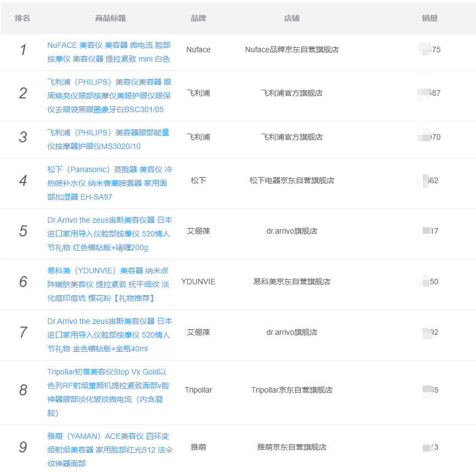Screen dimensions: 476x474
Task: Click the sales value in the Tripollar row
Action: (x=430, y=390)
